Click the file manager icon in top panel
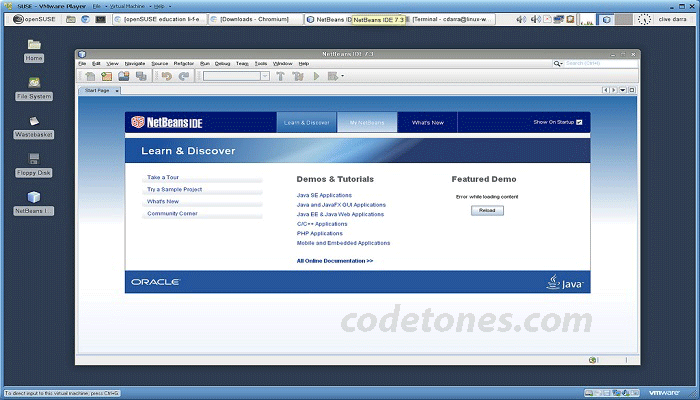Screen dimensions: 700x400 click(x=71, y=19)
